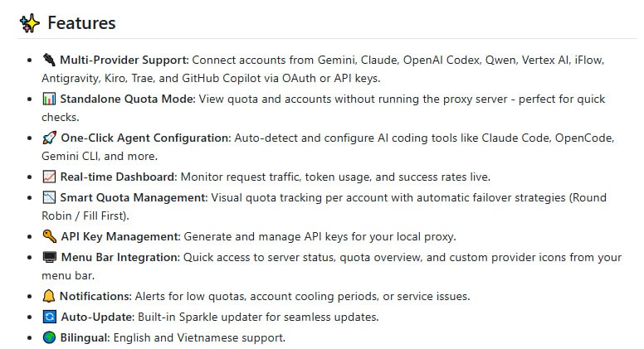Click the Features heading text
This screenshot has height=349, width=644.
click(x=81, y=23)
